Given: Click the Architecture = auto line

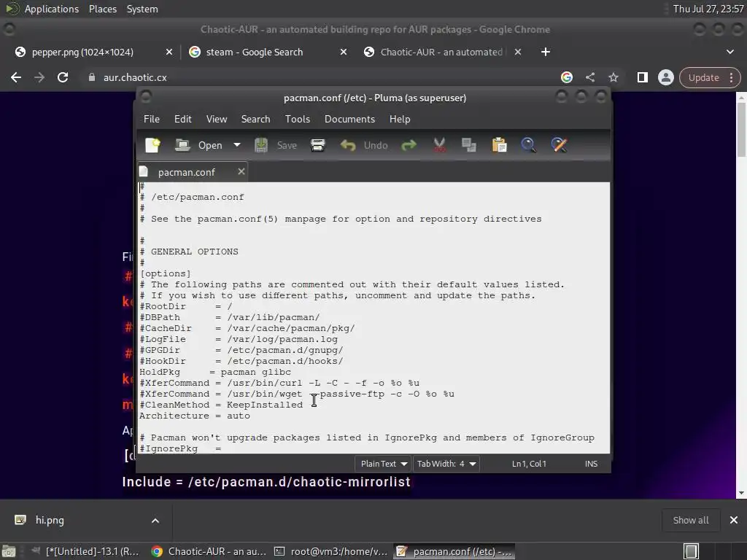Looking at the screenshot, I should (194, 416).
